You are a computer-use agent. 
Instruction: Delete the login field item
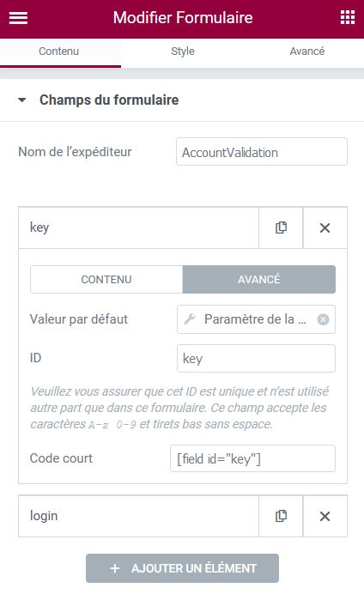325,516
